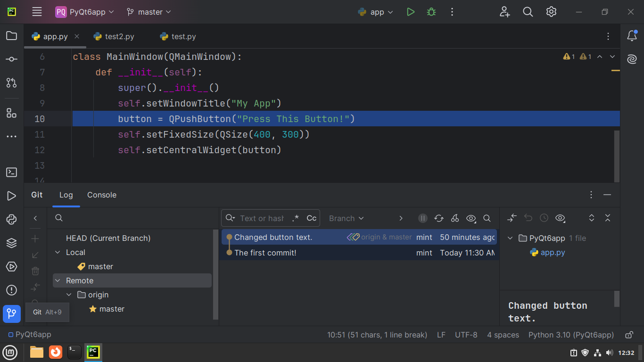Open view options eye in details toolbar
Viewport: 644px width, 362px height.
560,218
